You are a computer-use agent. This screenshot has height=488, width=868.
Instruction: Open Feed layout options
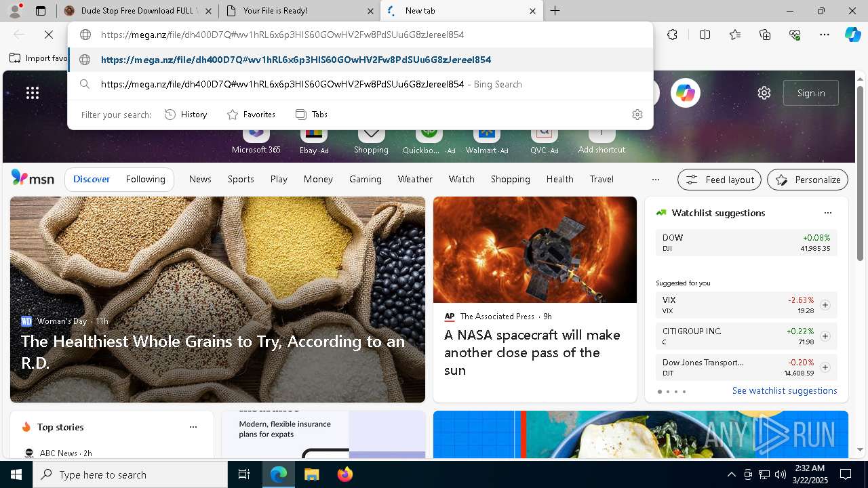(x=719, y=180)
